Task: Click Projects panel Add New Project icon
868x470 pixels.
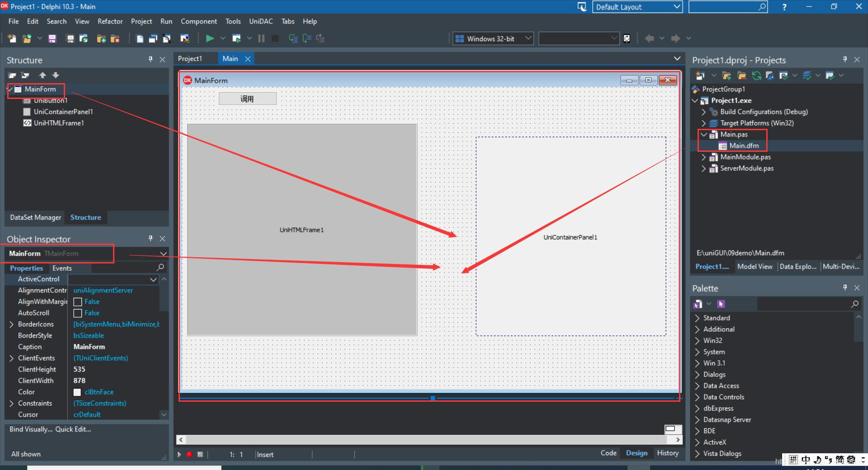Action: [x=726, y=75]
